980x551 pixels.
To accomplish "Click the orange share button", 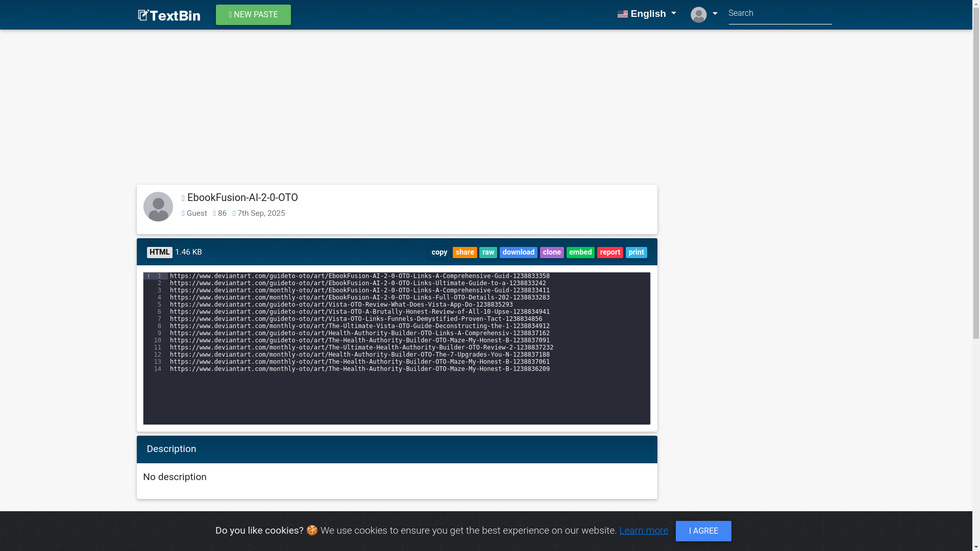I will click(464, 253).
